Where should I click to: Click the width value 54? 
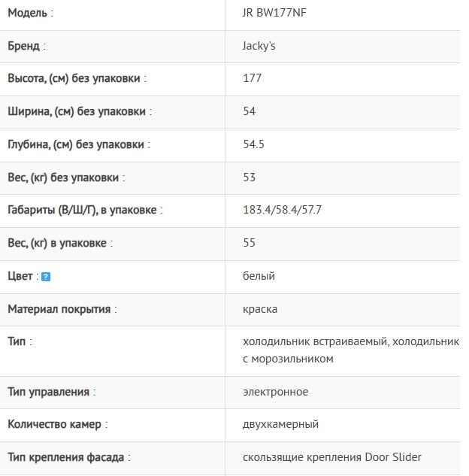coord(250,111)
